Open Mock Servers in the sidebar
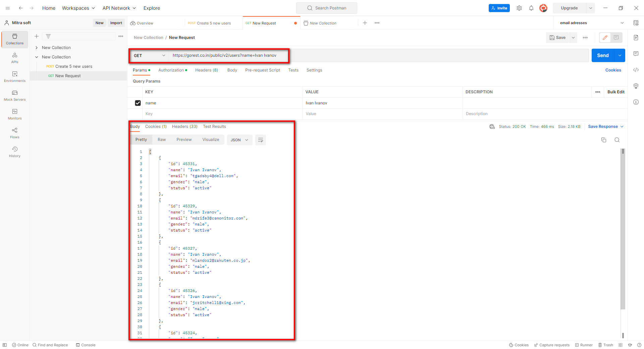Screen dimensions: 644x349 point(15,96)
